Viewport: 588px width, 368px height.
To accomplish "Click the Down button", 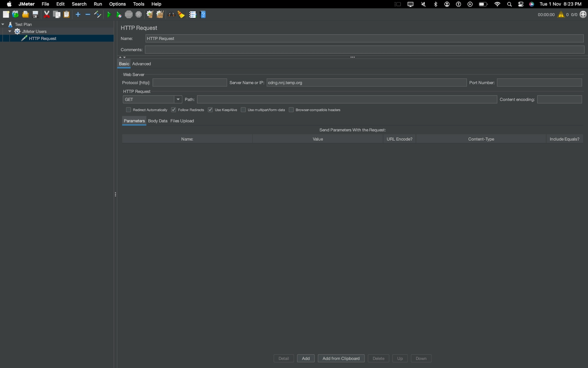I will tap(421, 358).
